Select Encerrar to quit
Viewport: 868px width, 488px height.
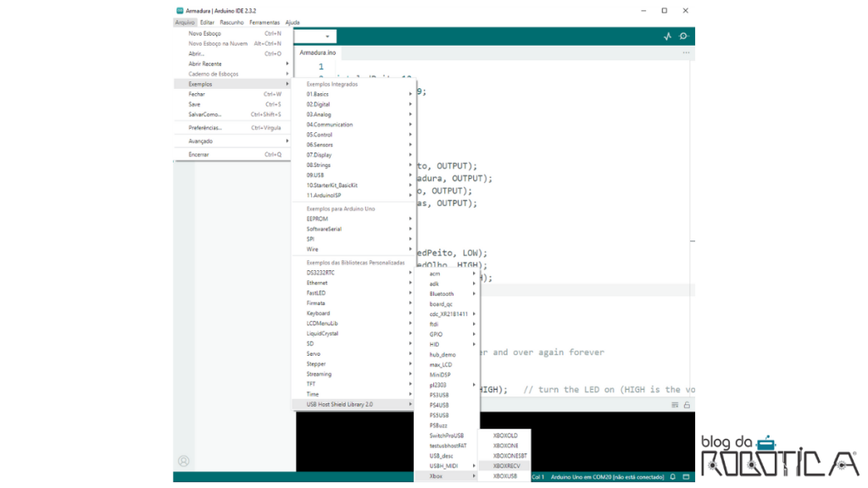232,155
